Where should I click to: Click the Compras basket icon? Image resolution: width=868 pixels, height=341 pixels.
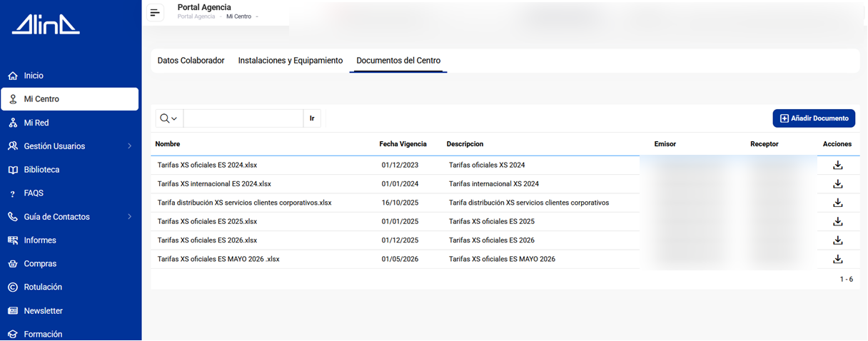pyautogui.click(x=13, y=264)
